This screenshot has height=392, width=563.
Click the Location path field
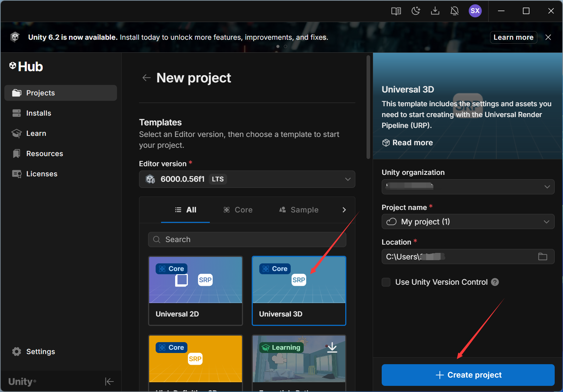[468, 257]
